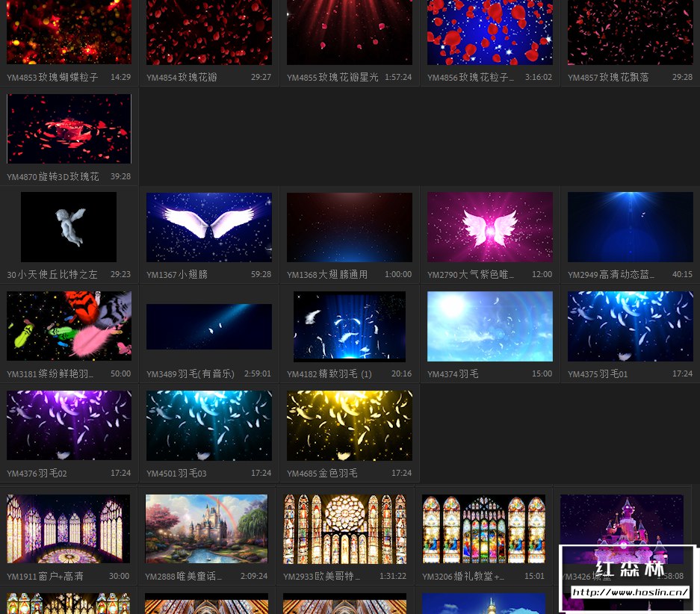Click the label text YM4376 羽毛02
The width and height of the screenshot is (700, 614).
click(x=37, y=473)
